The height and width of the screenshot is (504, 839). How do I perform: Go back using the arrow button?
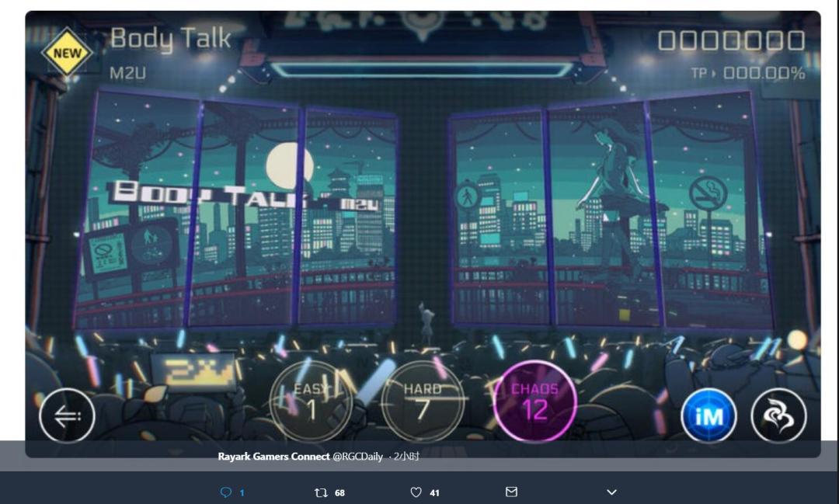tap(67, 415)
